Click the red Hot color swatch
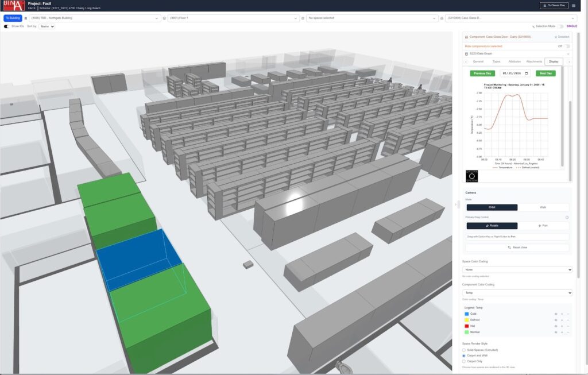The width and height of the screenshot is (588, 375). (467, 326)
